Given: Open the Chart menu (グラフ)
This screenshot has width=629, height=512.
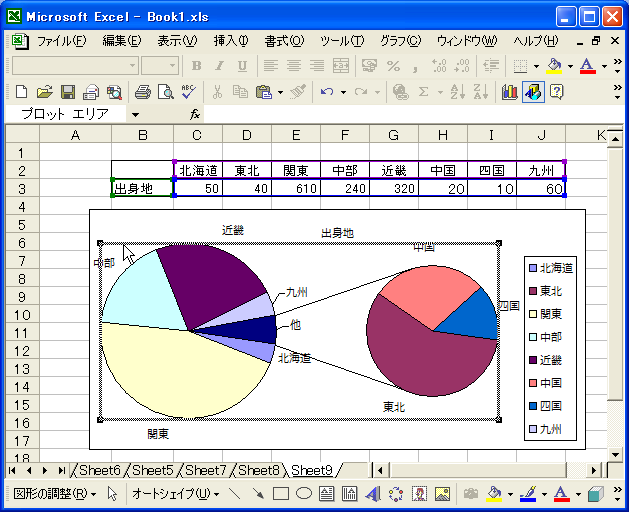Looking at the screenshot, I should (x=400, y=41).
